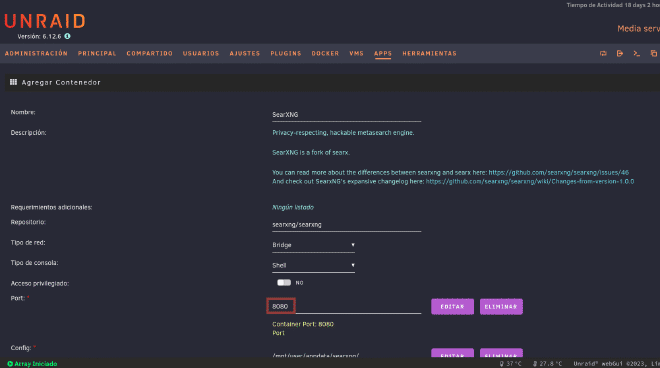This screenshot has width=660, height=368.
Task: Click the Container Port: 8080 text
Action: (303, 324)
